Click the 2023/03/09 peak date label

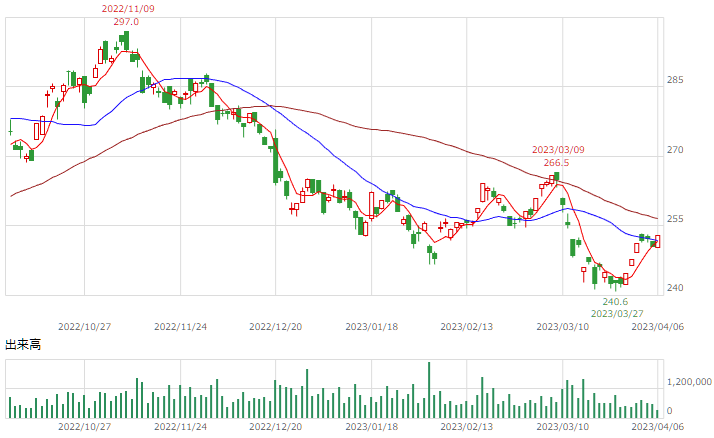click(x=558, y=150)
